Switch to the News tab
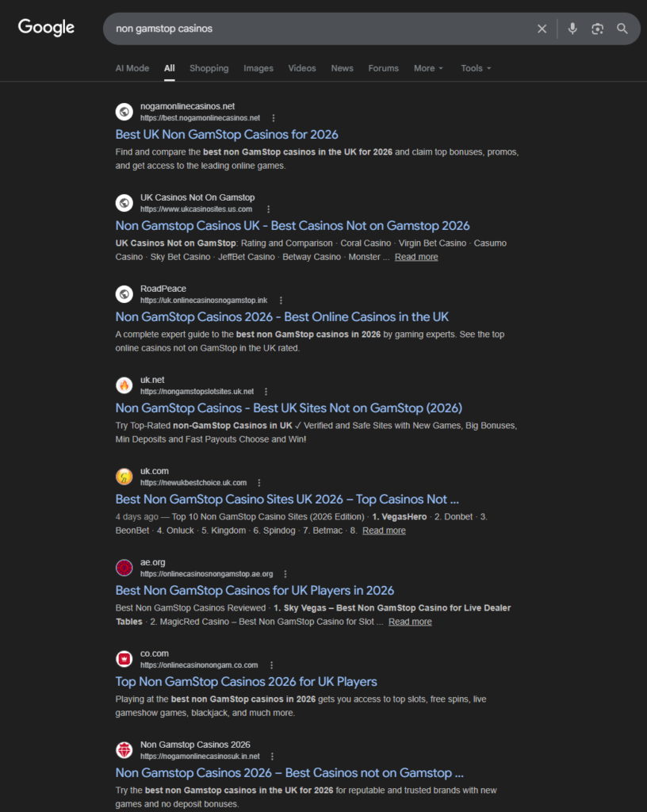Image resolution: width=647 pixels, height=812 pixels. pyautogui.click(x=343, y=68)
